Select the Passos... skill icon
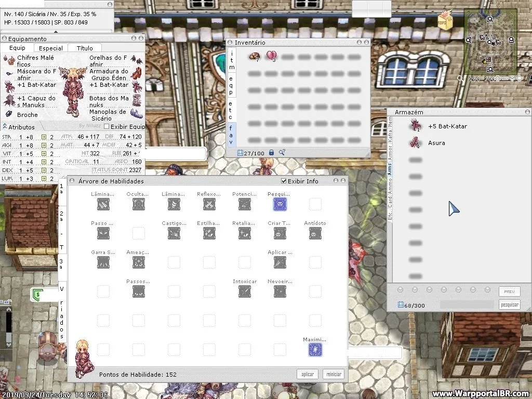 tap(138, 292)
